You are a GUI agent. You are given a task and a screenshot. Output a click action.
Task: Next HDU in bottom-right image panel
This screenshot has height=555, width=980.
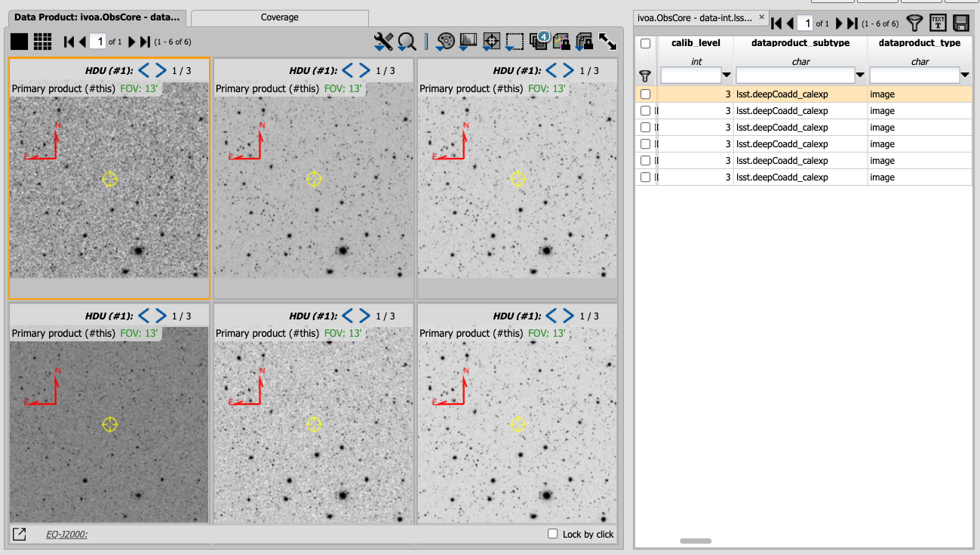pyautogui.click(x=569, y=316)
